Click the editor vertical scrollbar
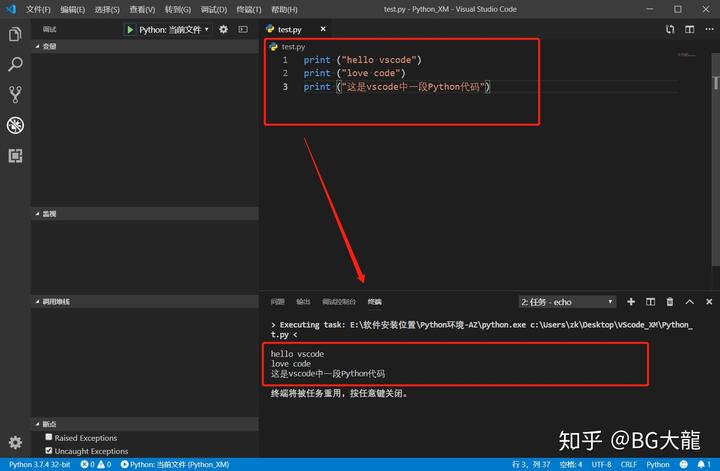 (715, 163)
